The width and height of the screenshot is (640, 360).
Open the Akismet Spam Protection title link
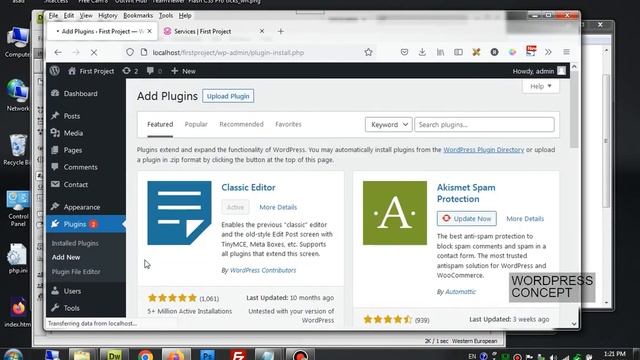click(466, 193)
